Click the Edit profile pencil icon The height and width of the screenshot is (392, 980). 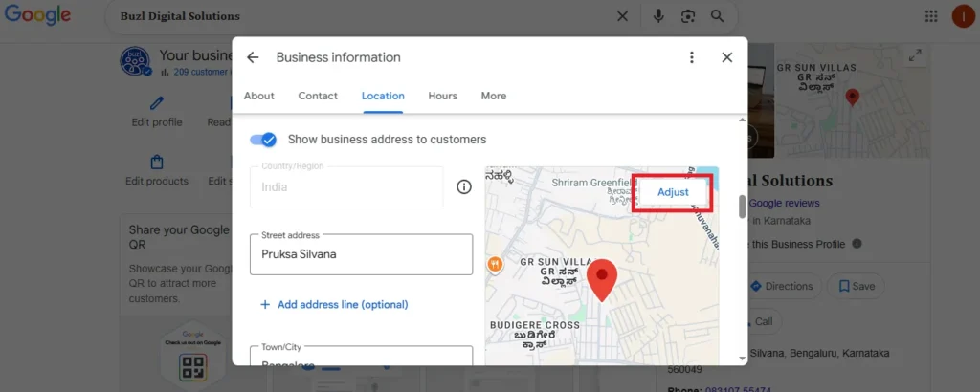coord(157,103)
